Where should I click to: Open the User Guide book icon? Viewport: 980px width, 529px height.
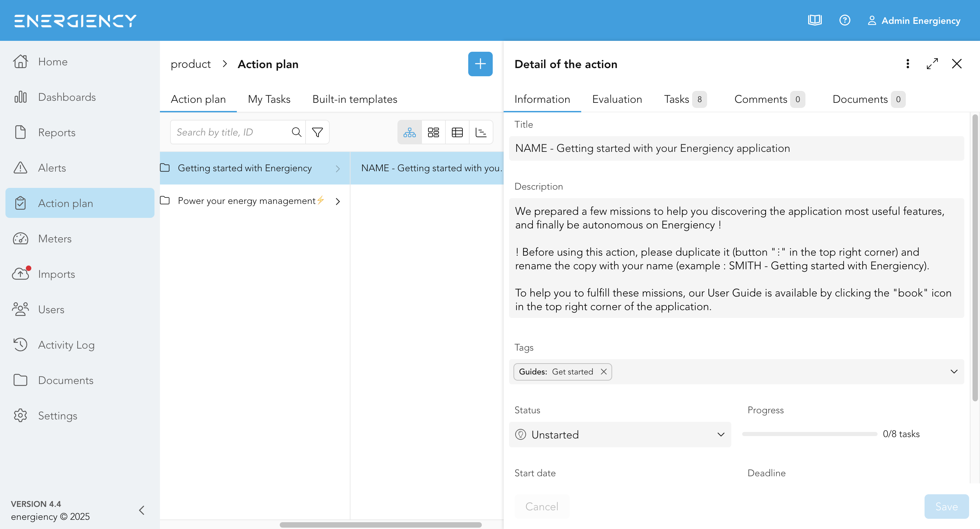click(x=815, y=20)
